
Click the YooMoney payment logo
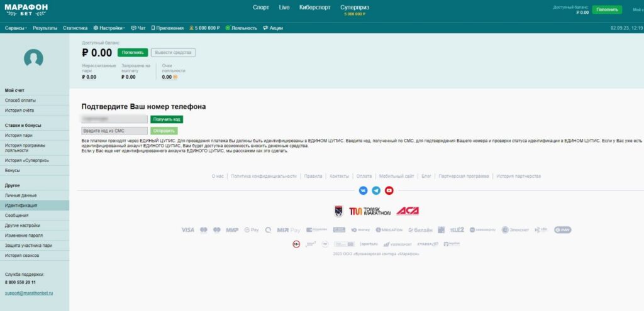pos(360,230)
